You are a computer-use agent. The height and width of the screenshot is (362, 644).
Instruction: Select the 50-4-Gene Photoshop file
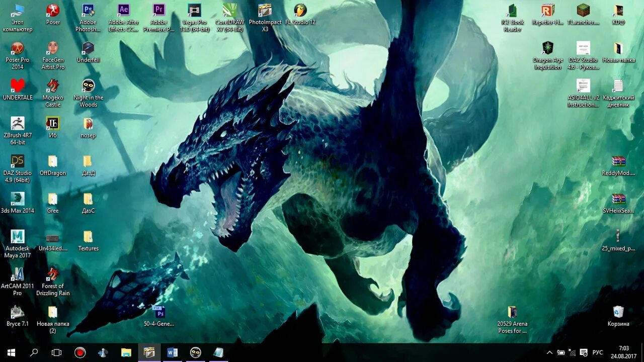tap(159, 316)
